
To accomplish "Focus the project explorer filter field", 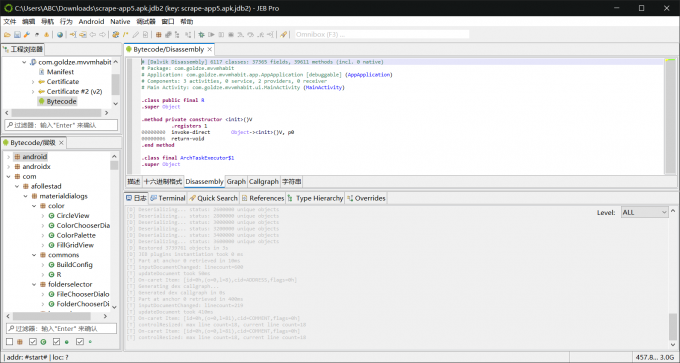I will pyautogui.click(x=61, y=125).
